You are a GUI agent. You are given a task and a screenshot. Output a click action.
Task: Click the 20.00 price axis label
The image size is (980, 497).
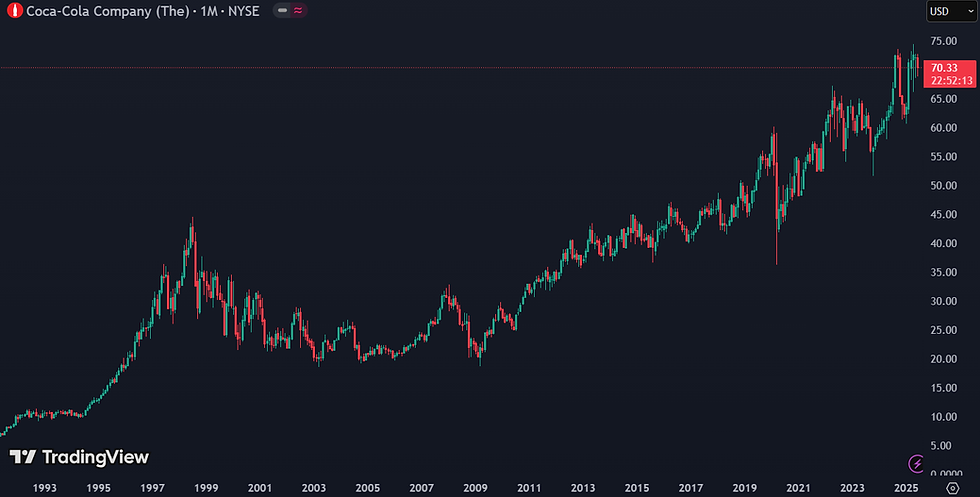coord(944,359)
